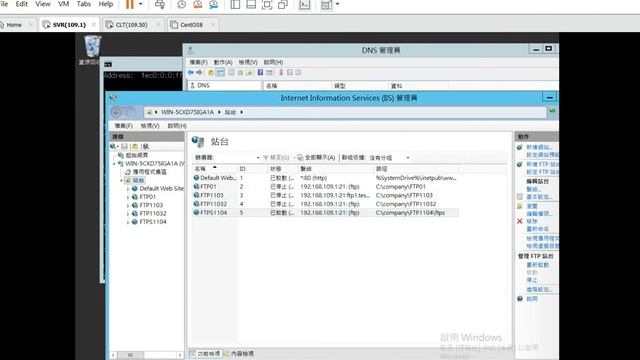Open the View menu in VMware

pyautogui.click(x=42, y=4)
